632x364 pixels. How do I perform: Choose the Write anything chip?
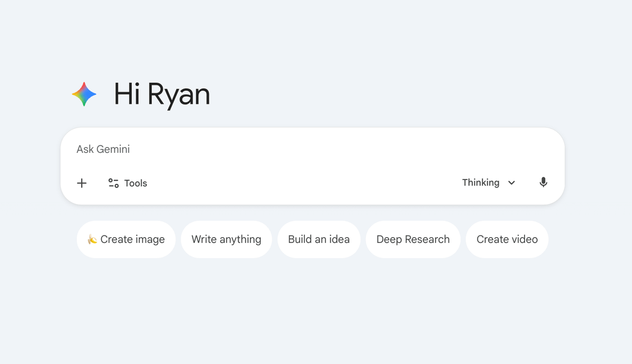pyautogui.click(x=226, y=240)
